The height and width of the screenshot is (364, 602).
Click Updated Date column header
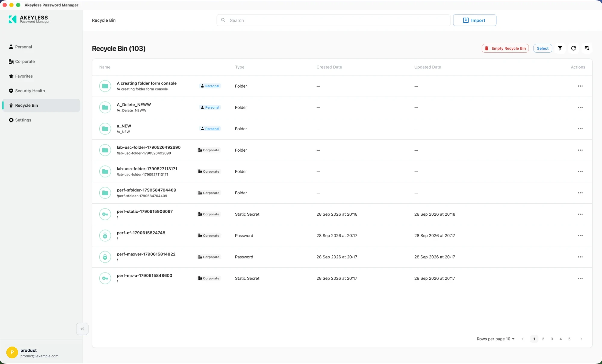[427, 67]
